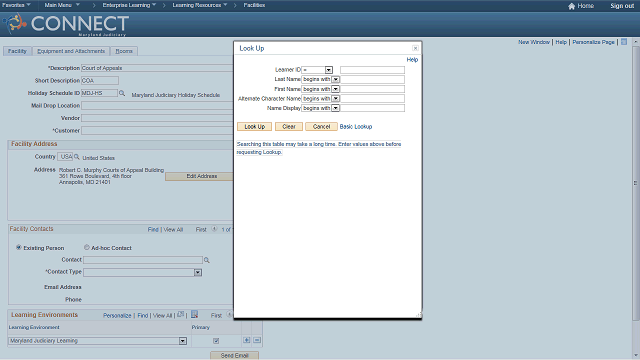Click the First Name value input field
Screen dimensions: 640x360
tap(372, 89)
